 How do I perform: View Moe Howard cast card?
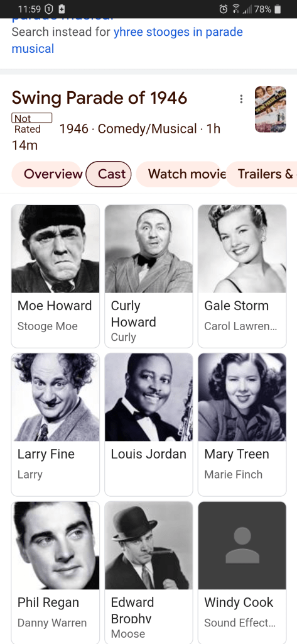pyautogui.click(x=55, y=277)
